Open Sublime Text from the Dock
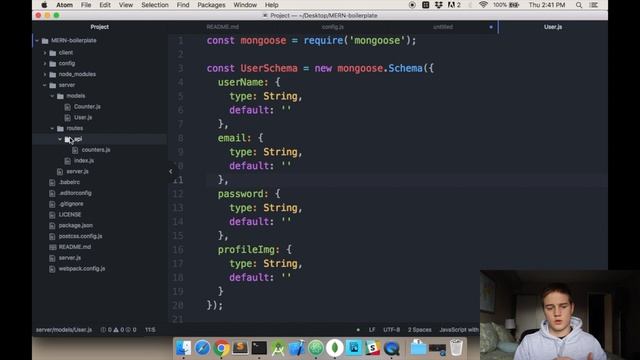The width and height of the screenshot is (640, 360). 240,348
